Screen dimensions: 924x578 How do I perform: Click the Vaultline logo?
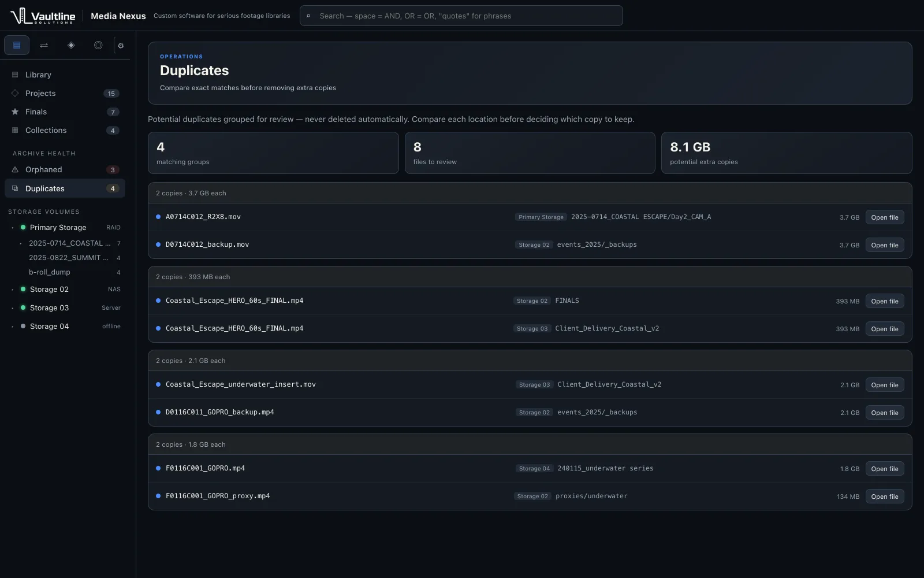pyautogui.click(x=43, y=16)
